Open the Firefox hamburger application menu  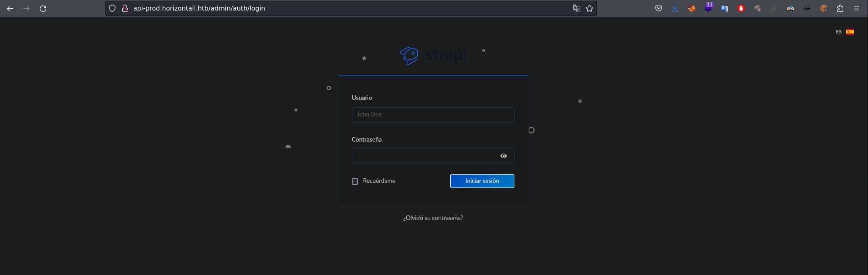click(x=857, y=8)
